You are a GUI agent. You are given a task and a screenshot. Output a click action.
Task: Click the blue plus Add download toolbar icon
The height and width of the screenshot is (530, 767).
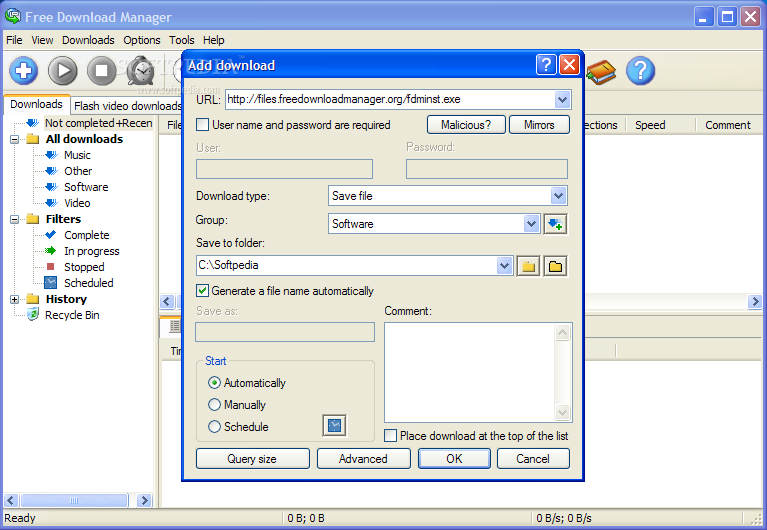(x=23, y=70)
